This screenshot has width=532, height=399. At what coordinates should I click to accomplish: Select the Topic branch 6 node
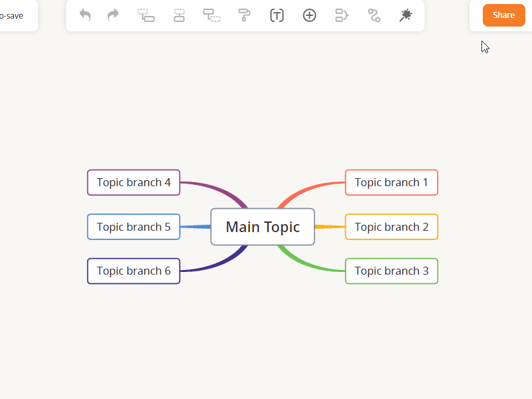coord(133,271)
